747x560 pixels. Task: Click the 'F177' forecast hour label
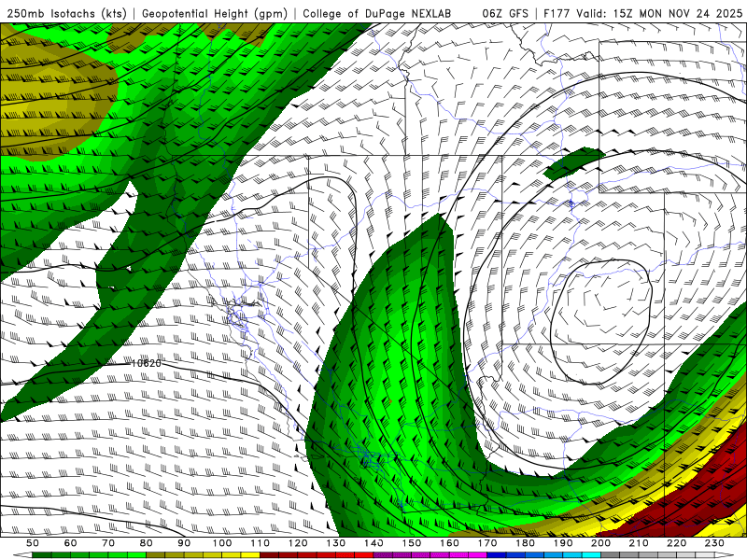(x=557, y=14)
